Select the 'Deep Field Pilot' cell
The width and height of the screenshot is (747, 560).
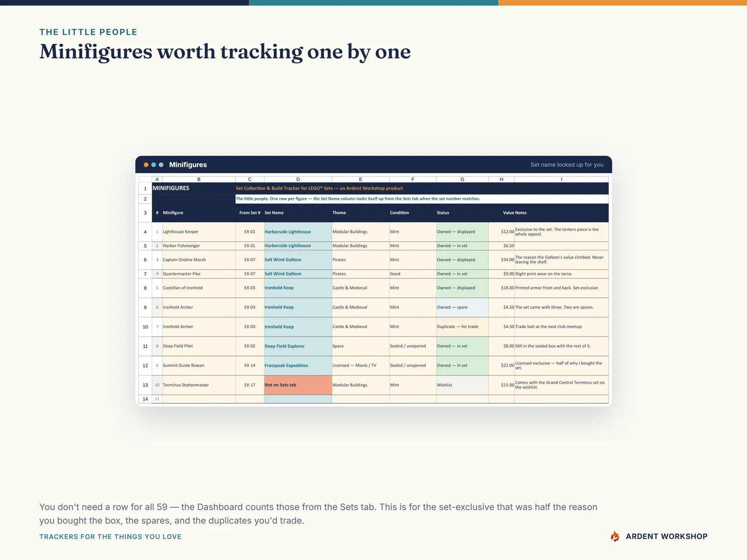[x=199, y=346]
